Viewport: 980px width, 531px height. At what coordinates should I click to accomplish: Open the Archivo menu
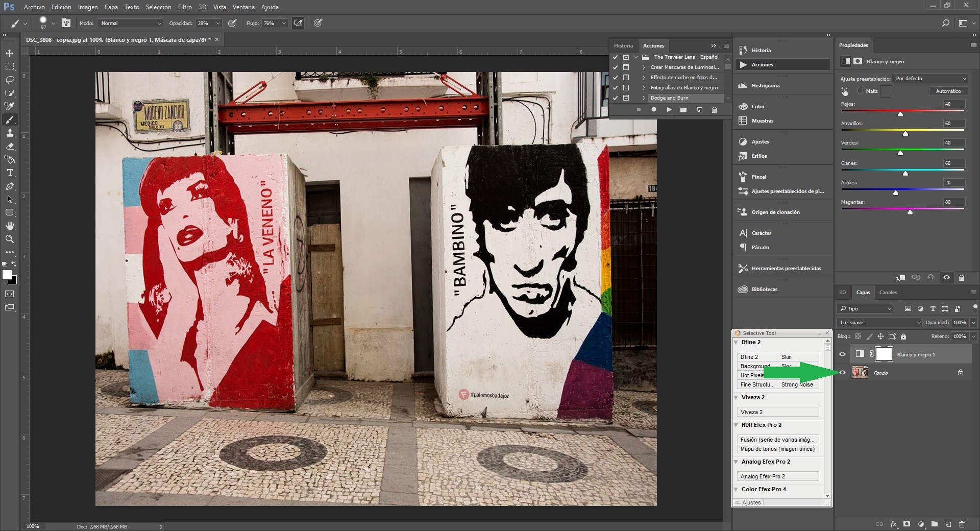[x=34, y=7]
